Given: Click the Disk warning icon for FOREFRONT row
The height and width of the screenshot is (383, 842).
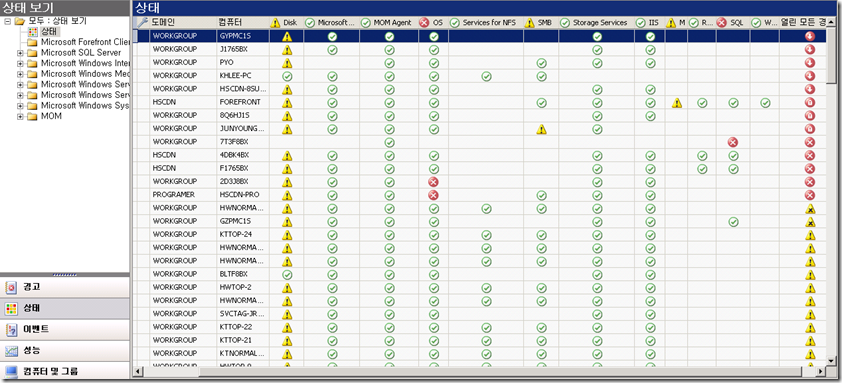Looking at the screenshot, I should 287,103.
